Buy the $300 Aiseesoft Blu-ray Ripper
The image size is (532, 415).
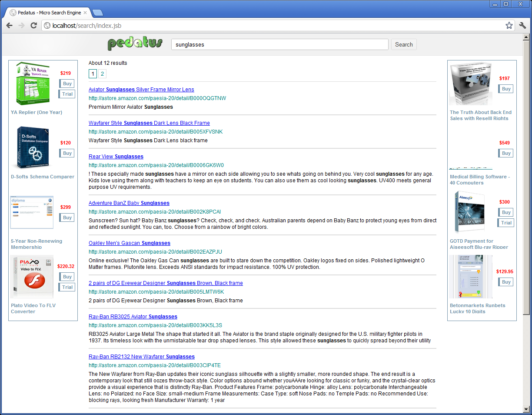pos(506,212)
